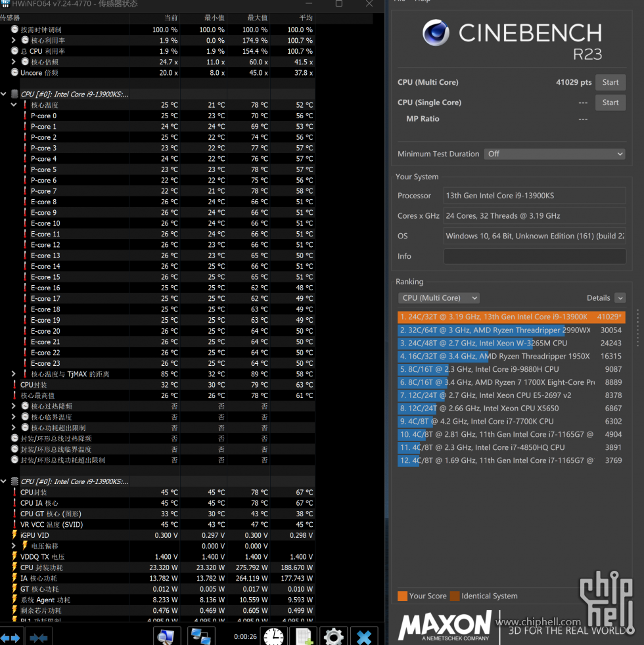The width and height of the screenshot is (644, 645).
Task: Expand the 核心功耗超出限制 row
Action: (14, 428)
